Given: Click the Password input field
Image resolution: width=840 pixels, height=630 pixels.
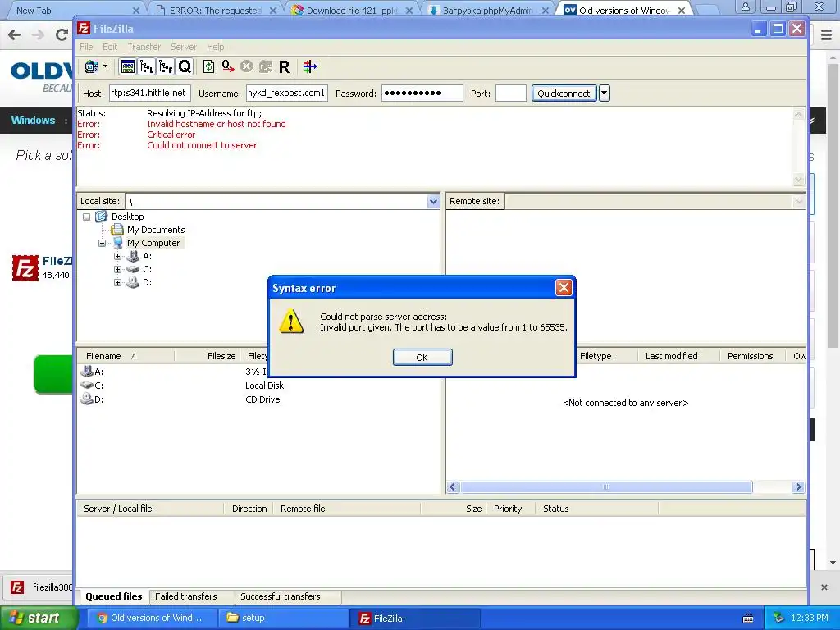Looking at the screenshot, I should point(422,94).
